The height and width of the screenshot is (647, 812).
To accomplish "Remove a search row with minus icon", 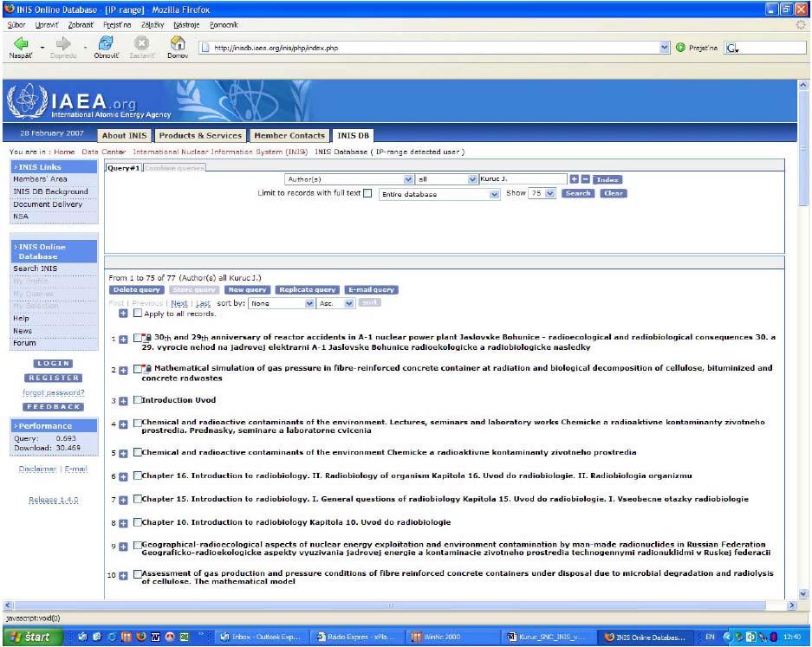I will pyautogui.click(x=585, y=179).
